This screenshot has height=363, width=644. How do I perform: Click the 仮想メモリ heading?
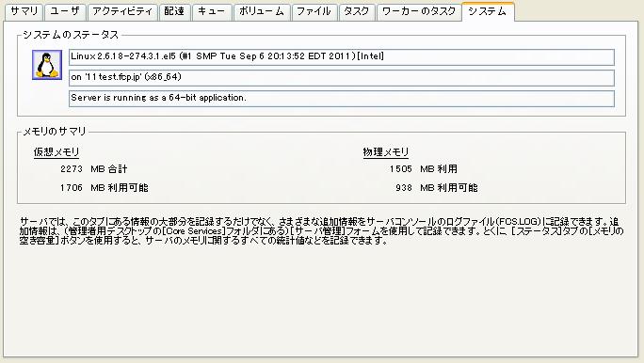pos(56,152)
